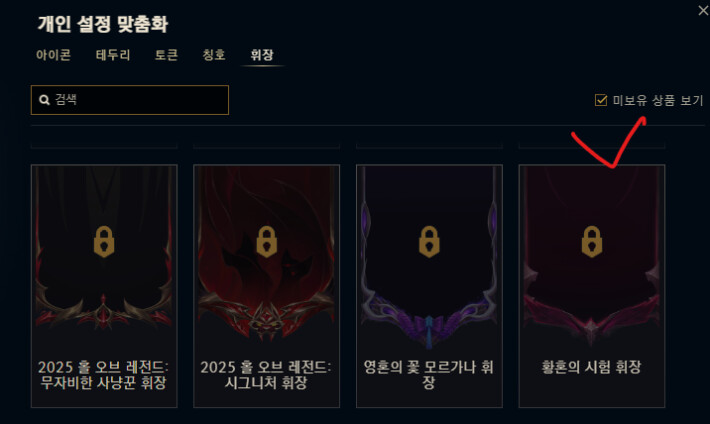Click into the 검색 search field
Viewport: 710px width, 424px height.
pyautogui.click(x=130, y=100)
